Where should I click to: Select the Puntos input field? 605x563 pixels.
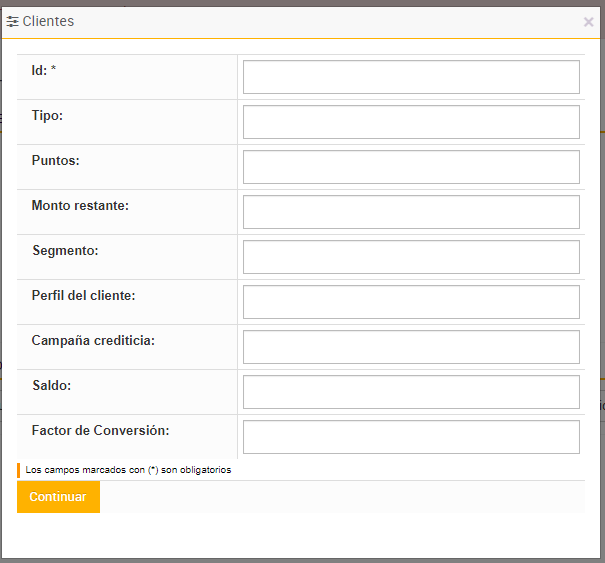tap(411, 167)
